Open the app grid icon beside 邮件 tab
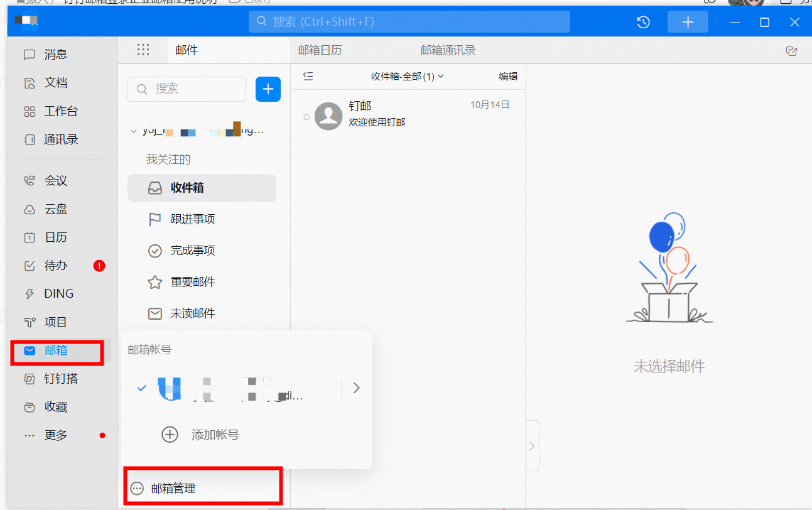Screen dimensions: 812x510 (x=143, y=50)
